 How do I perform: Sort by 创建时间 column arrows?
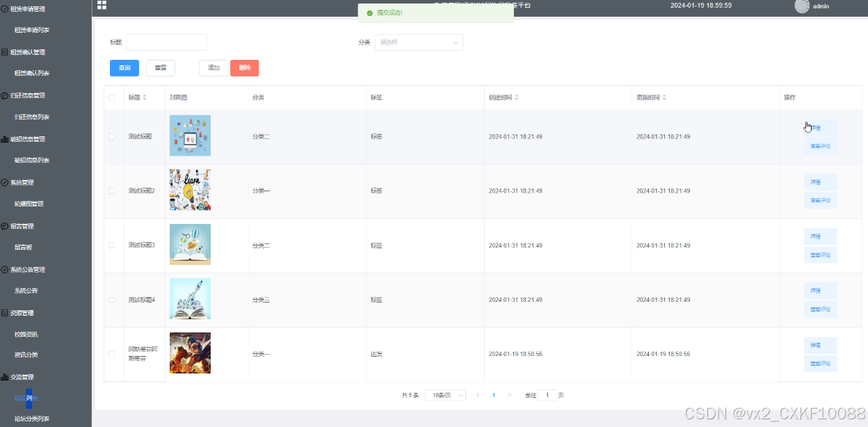[516, 97]
